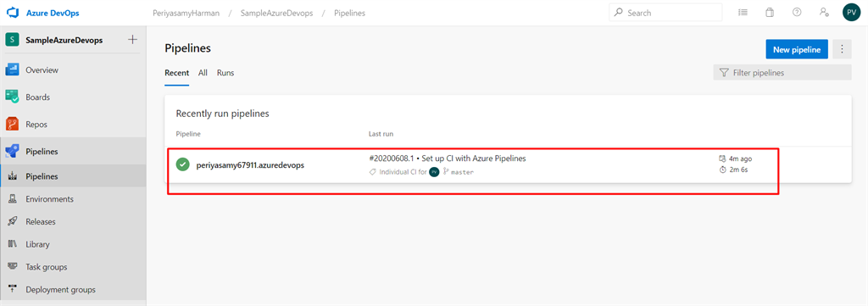The height and width of the screenshot is (306, 868).
Task: Click SampleAzureDevops breadcrumb
Action: [276, 13]
